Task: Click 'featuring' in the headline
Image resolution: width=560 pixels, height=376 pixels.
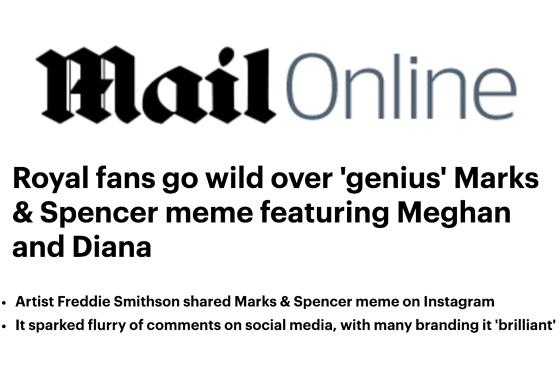Action: click(x=325, y=214)
